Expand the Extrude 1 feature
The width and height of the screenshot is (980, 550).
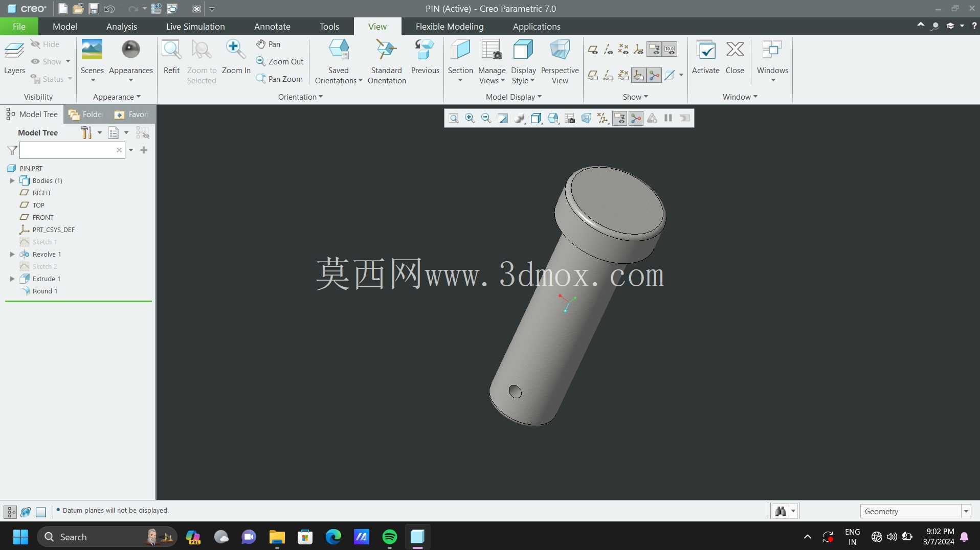pyautogui.click(x=12, y=279)
